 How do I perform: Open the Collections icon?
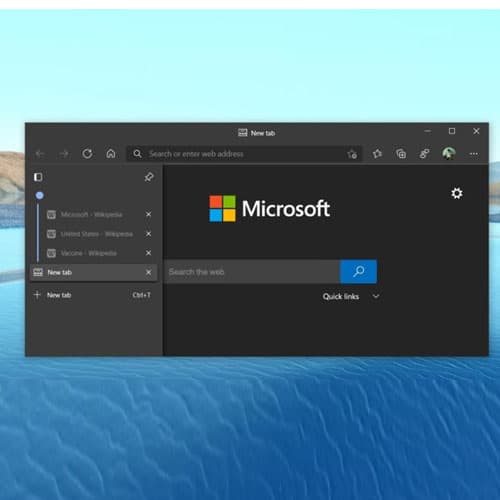point(401,154)
